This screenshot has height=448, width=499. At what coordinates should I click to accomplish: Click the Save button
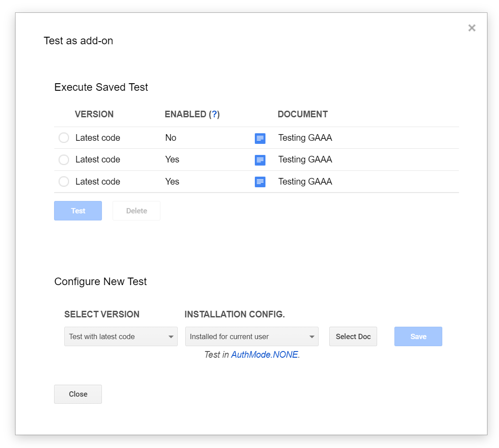(x=418, y=336)
